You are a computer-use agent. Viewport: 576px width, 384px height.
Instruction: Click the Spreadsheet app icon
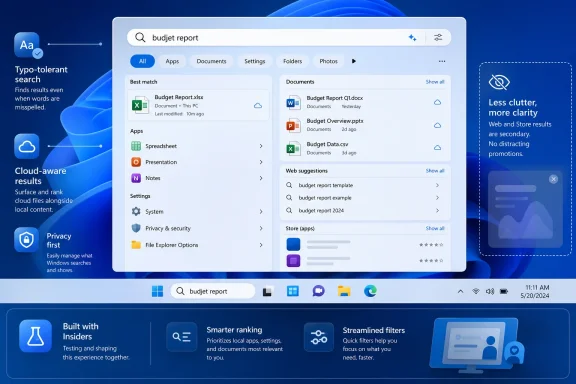[136, 146]
